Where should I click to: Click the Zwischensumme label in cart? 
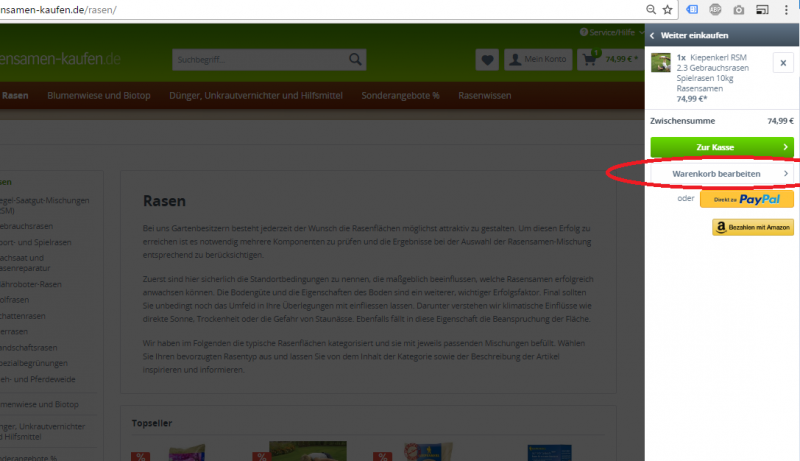point(682,121)
